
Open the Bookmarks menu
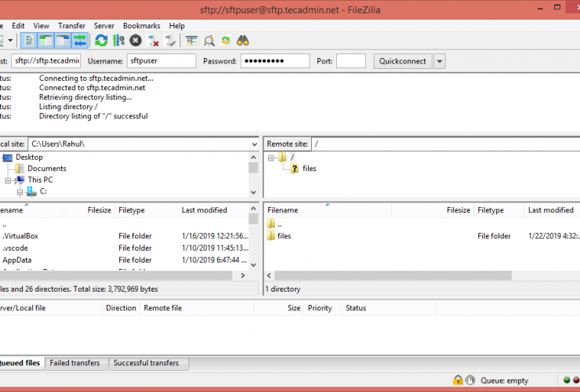point(141,26)
